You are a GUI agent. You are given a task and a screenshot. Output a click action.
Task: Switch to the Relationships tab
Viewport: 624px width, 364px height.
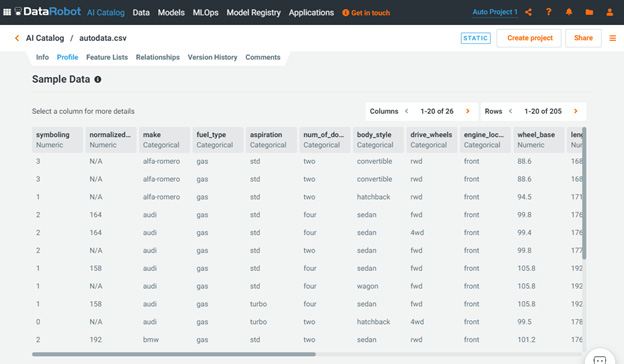coord(158,57)
